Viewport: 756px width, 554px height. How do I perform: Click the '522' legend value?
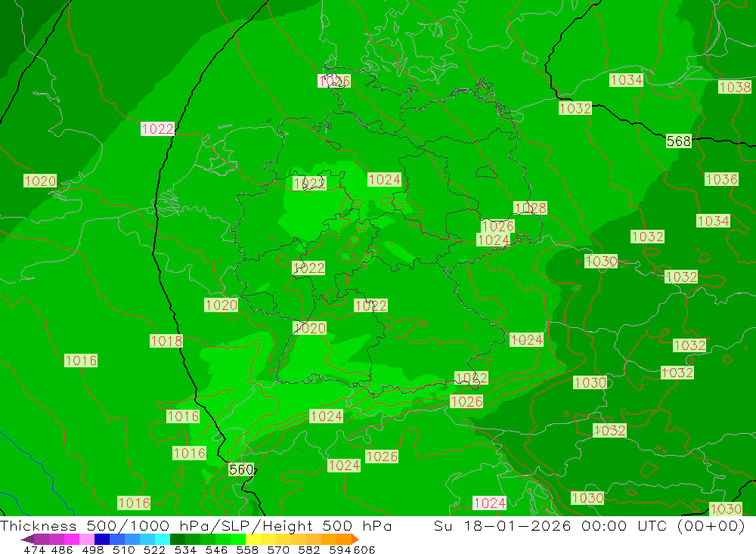[154, 549]
